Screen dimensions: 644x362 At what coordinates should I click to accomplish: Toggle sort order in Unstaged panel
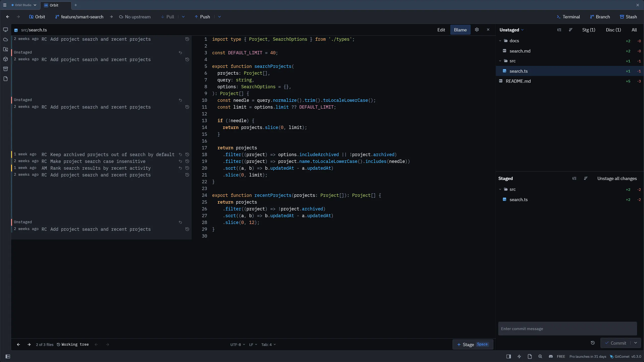point(571,30)
